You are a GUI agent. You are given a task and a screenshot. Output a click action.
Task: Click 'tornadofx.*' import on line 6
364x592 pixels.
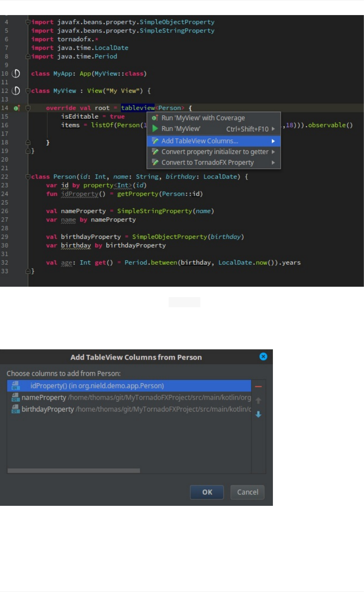78,39
